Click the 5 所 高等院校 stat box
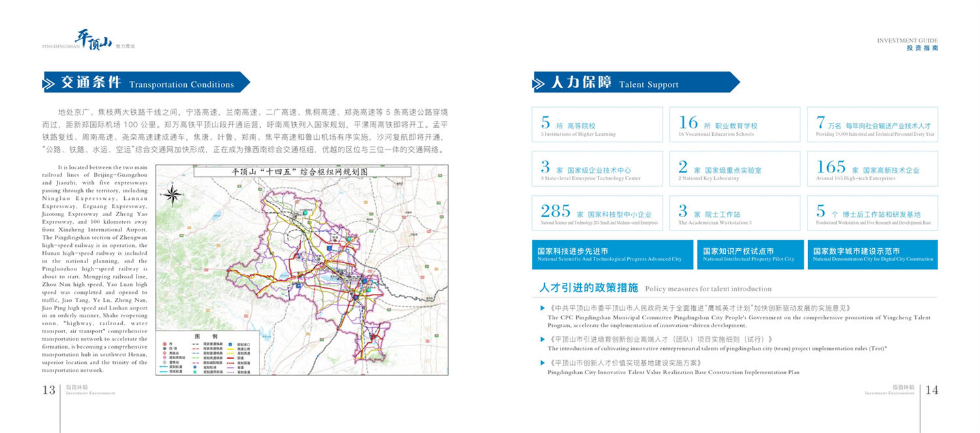 (597, 124)
